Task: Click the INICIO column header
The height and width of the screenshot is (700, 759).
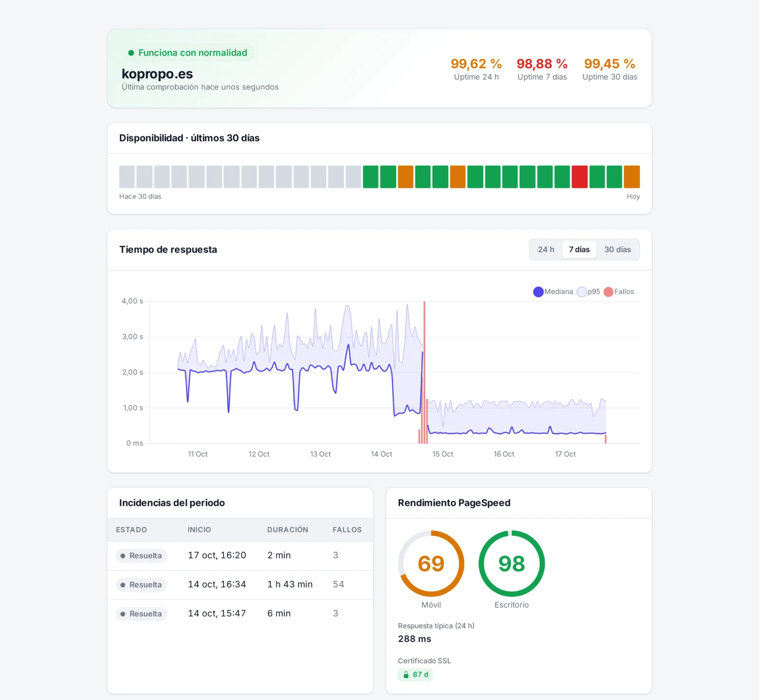Action: (x=199, y=530)
